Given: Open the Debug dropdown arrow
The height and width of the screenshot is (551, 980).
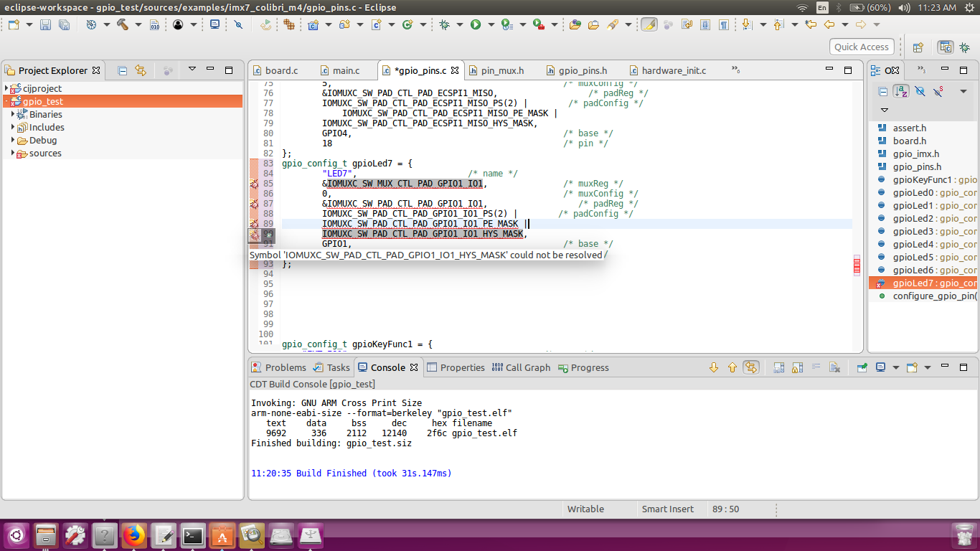Looking at the screenshot, I should coord(460,24).
